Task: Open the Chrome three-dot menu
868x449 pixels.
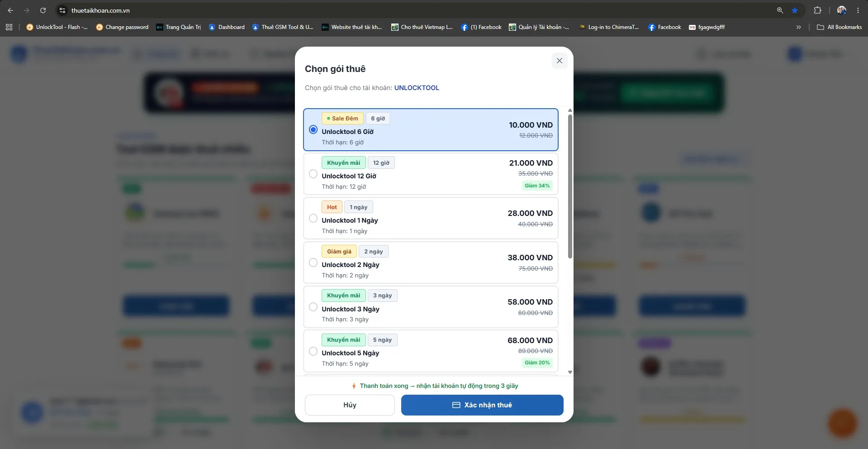Action: click(x=858, y=10)
